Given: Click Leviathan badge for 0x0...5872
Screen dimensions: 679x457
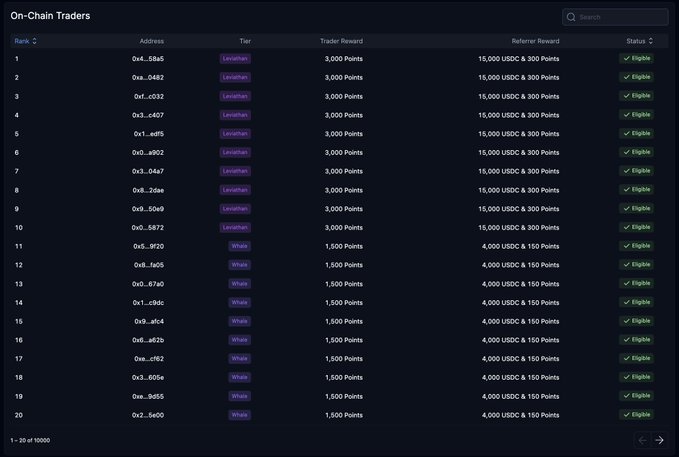Looking at the screenshot, I should (235, 227).
